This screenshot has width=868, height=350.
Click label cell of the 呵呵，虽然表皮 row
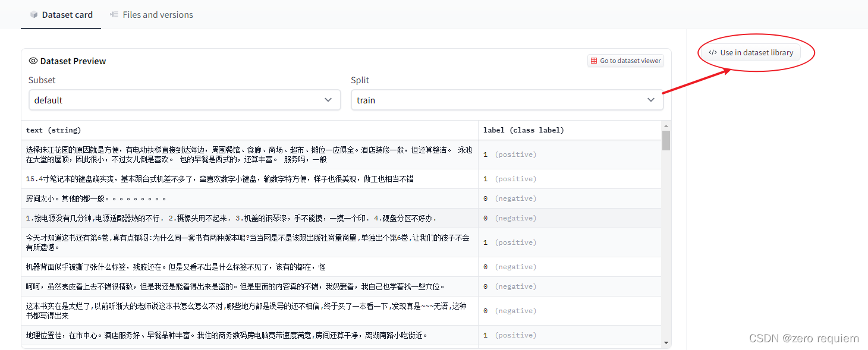point(570,286)
